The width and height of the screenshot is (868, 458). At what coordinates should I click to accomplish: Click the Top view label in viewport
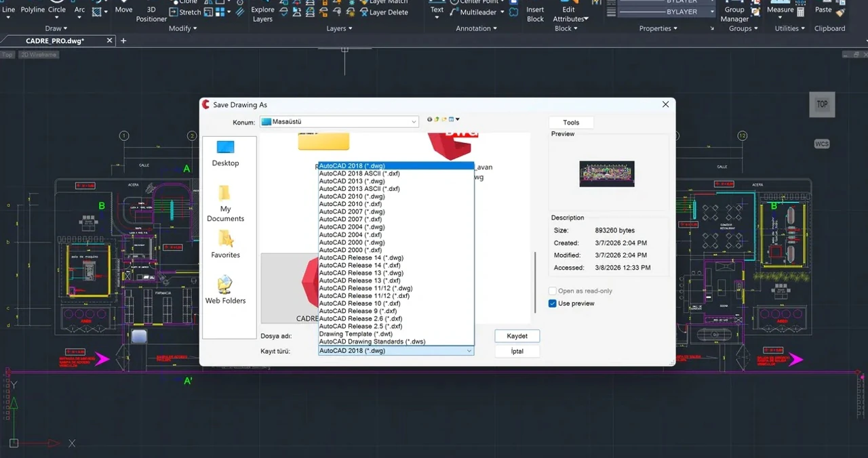point(7,54)
